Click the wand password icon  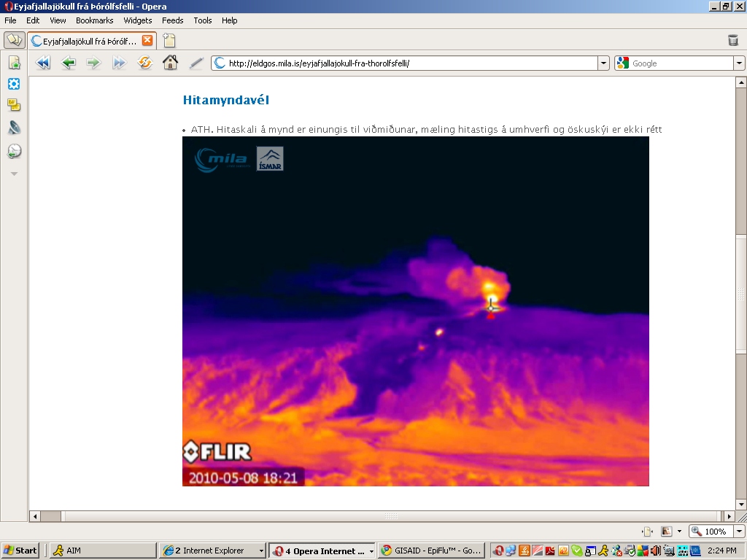(x=196, y=63)
